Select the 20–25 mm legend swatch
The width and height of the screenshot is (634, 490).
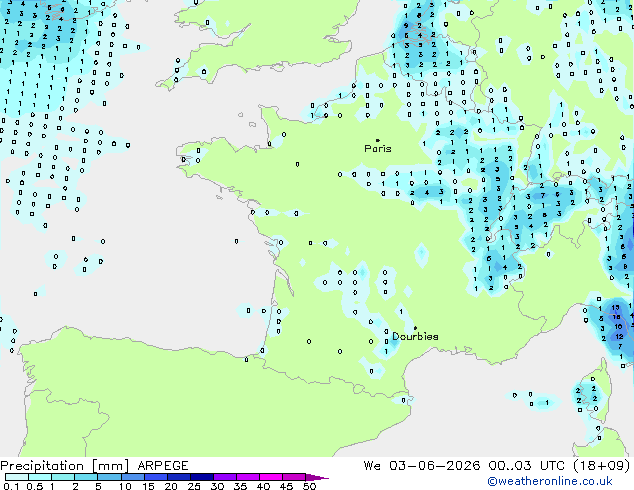[179, 477]
